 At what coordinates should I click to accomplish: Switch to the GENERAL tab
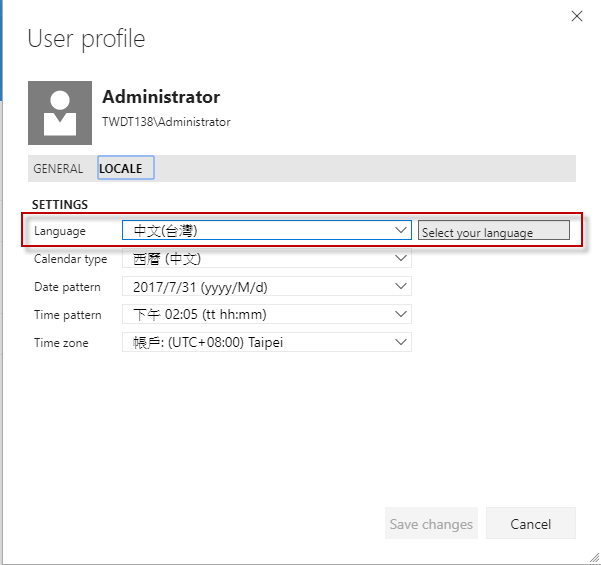(x=58, y=169)
